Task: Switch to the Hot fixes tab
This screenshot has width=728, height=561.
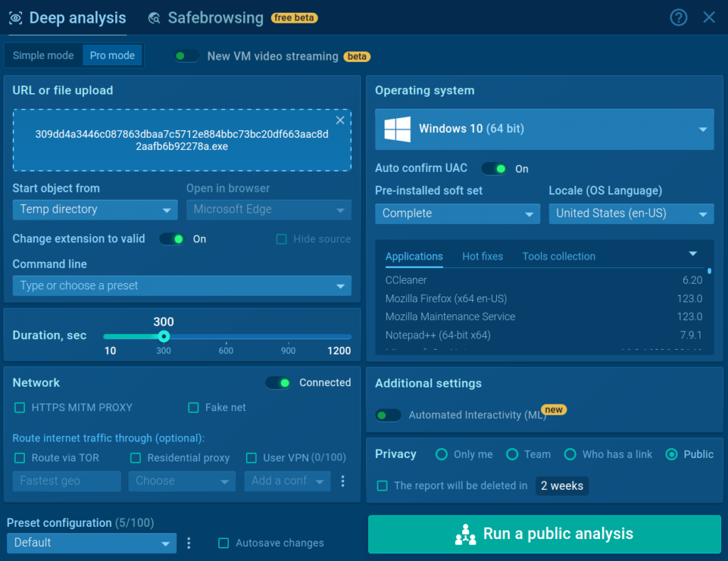Action: 482,257
